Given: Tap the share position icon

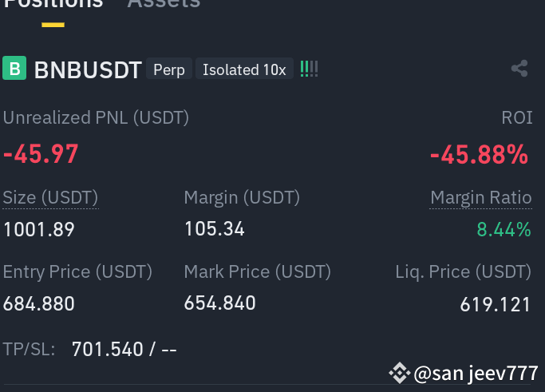Looking at the screenshot, I should [519, 69].
